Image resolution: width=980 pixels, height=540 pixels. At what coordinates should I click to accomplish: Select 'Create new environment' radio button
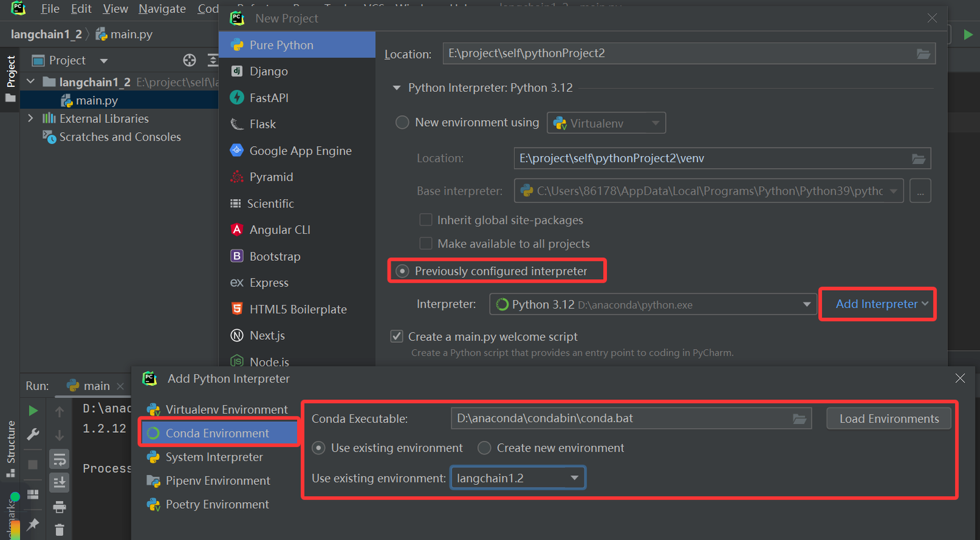(484, 448)
